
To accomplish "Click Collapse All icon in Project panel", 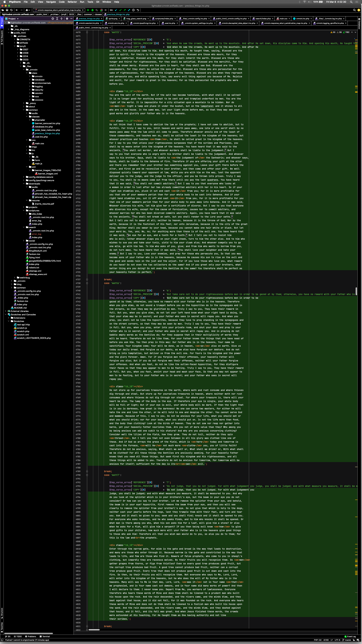I will click(62, 19).
